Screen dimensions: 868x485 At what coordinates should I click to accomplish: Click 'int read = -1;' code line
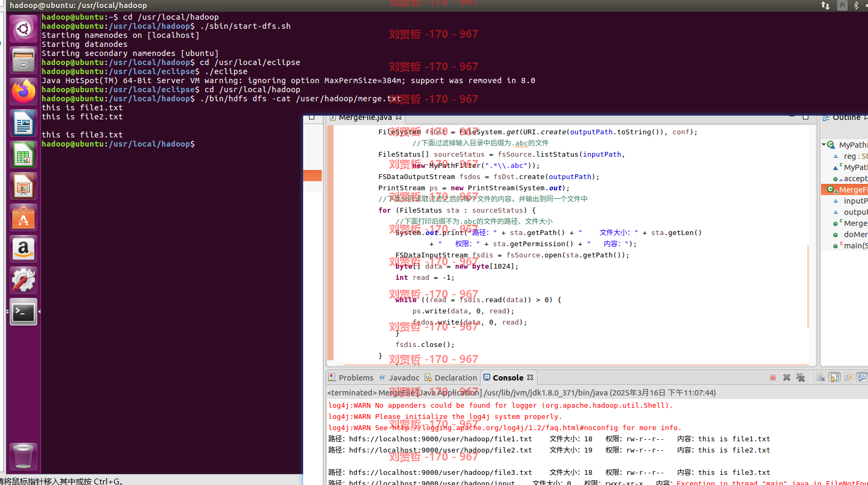point(425,278)
